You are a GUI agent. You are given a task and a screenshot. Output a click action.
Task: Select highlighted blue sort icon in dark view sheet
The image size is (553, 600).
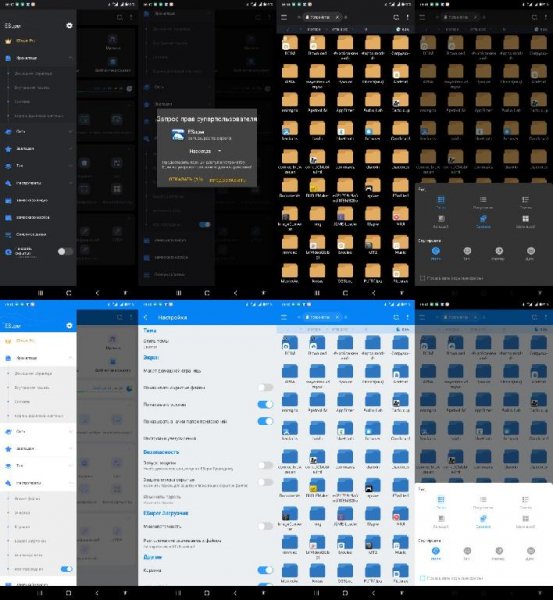[436, 251]
